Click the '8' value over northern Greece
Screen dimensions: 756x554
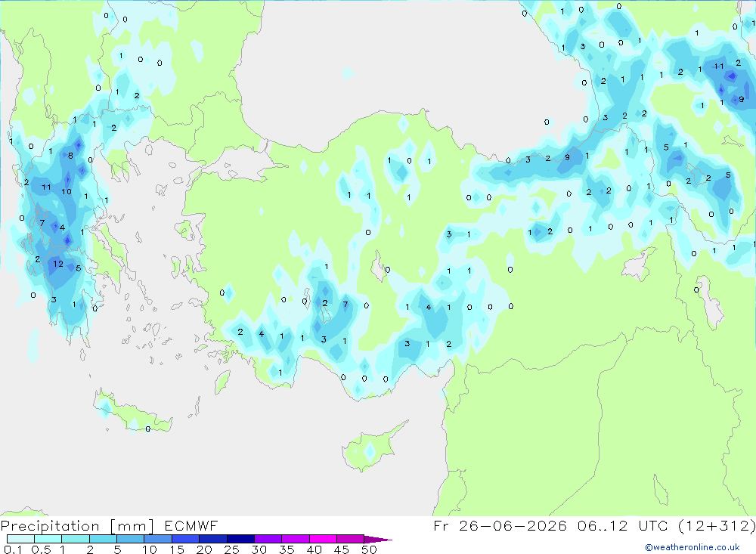[x=70, y=156]
